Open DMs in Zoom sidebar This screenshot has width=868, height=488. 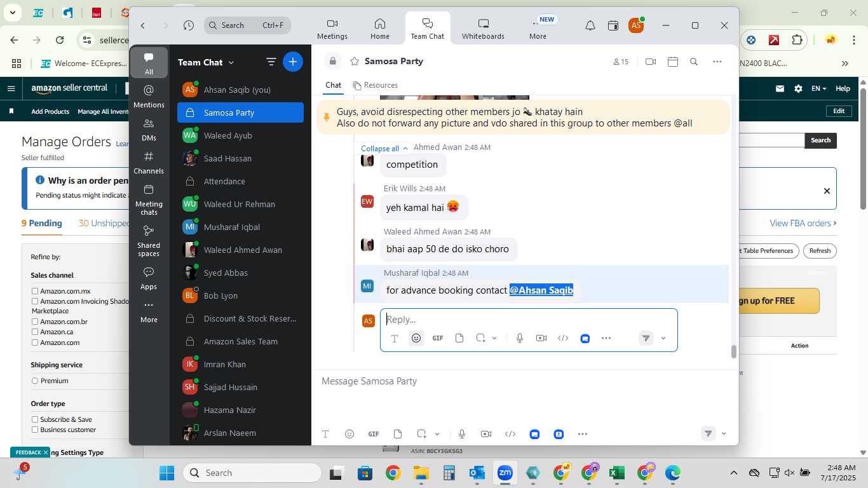149,129
